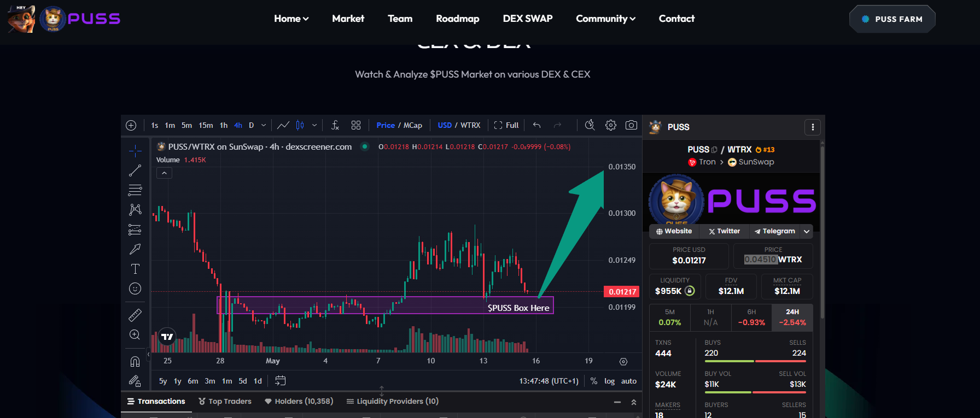Expand the transactions panel double chevron

(634, 402)
